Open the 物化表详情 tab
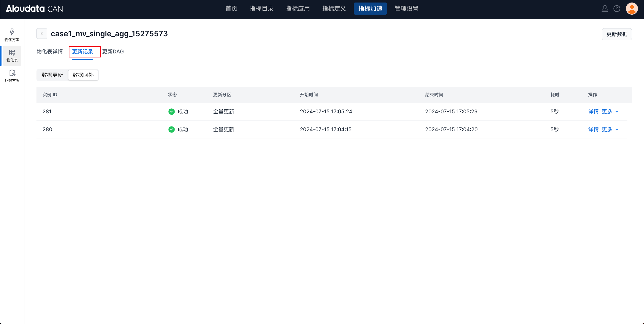 50,52
